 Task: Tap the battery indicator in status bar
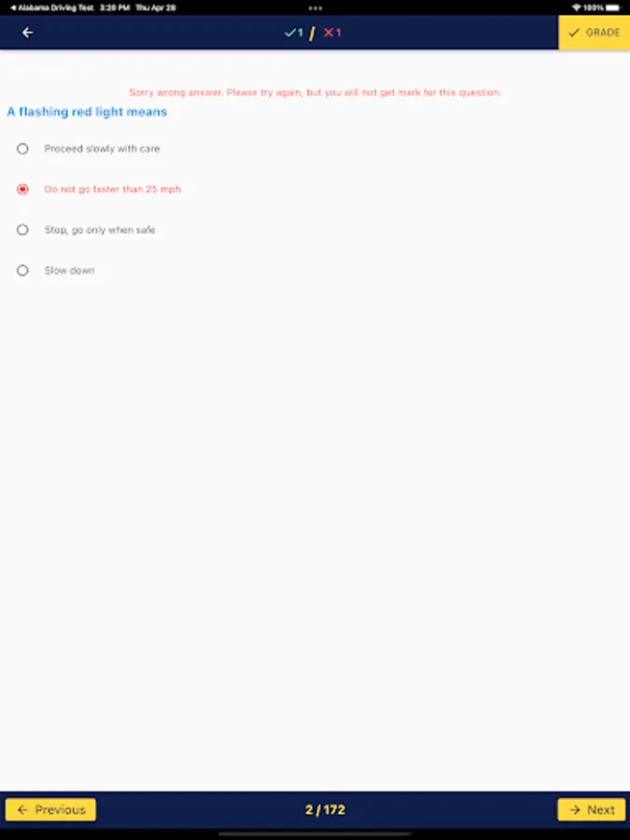(x=614, y=7)
